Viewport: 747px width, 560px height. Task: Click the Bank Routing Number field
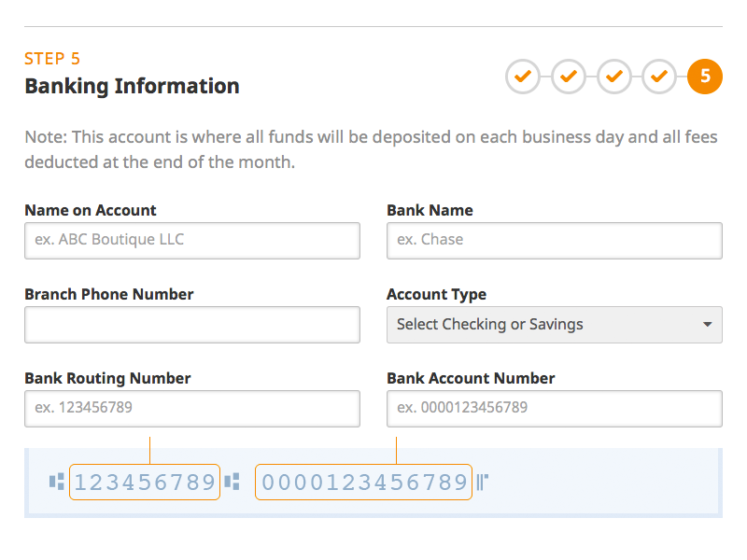(x=191, y=408)
